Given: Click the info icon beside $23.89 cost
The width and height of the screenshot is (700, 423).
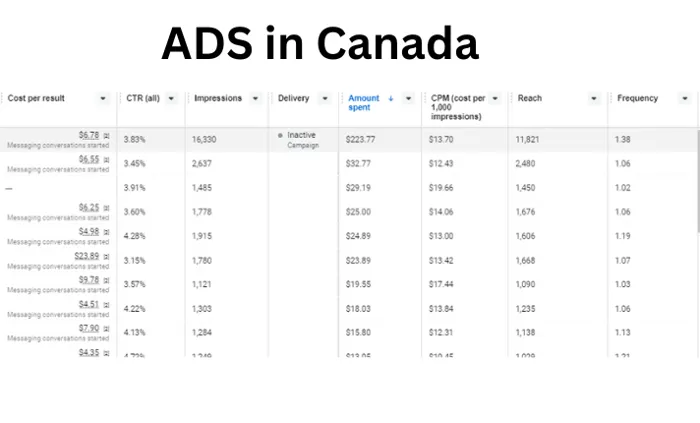Looking at the screenshot, I should pos(106,256).
